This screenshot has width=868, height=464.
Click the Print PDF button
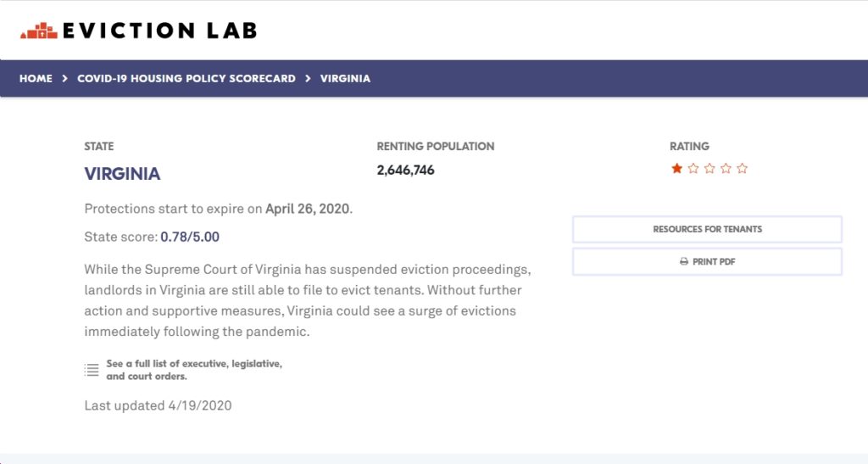coord(708,262)
